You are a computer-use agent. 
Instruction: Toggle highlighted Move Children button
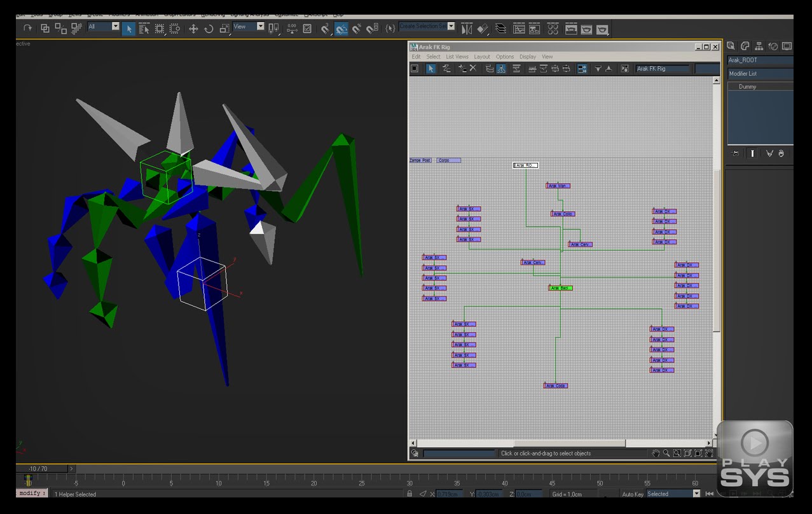(x=582, y=69)
